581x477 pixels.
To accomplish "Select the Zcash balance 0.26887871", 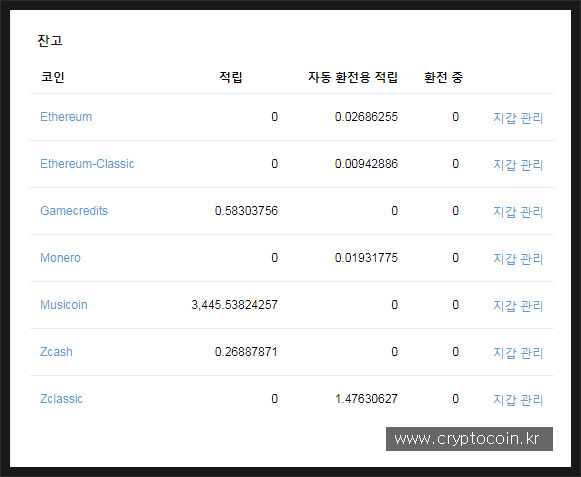I will pyautogui.click(x=246, y=352).
